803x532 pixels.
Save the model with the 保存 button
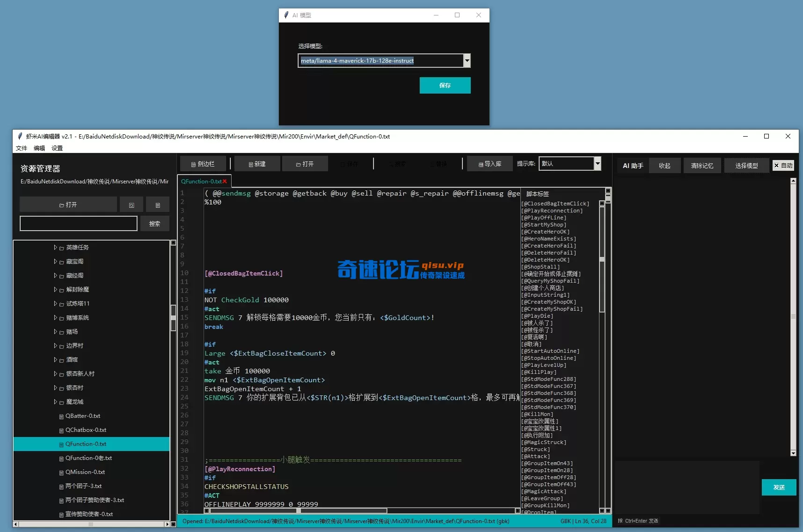click(445, 85)
